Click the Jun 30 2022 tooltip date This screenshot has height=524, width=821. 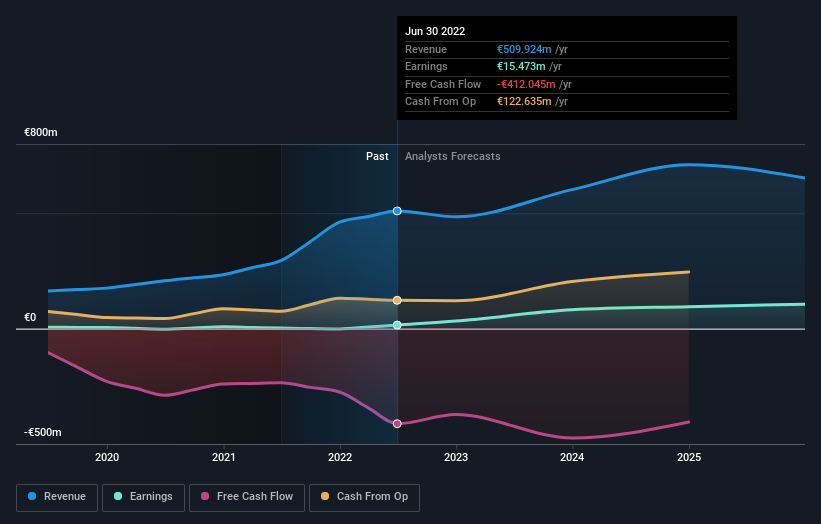[x=435, y=31]
